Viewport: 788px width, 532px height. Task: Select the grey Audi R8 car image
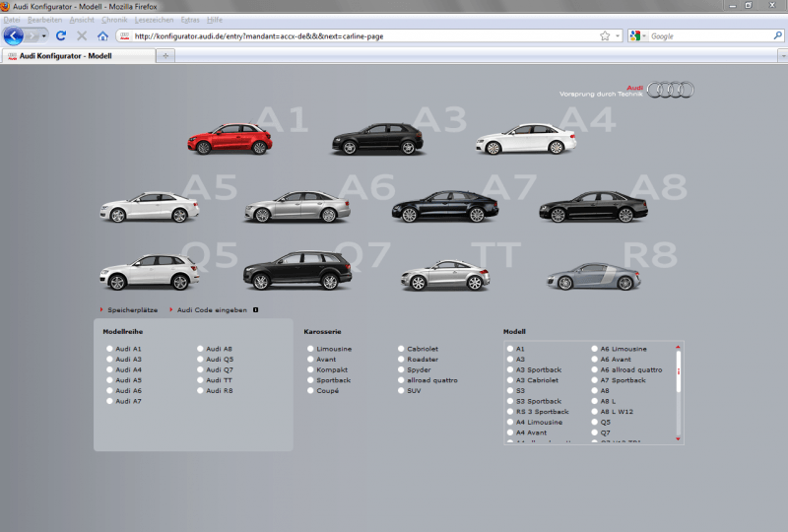click(x=594, y=276)
